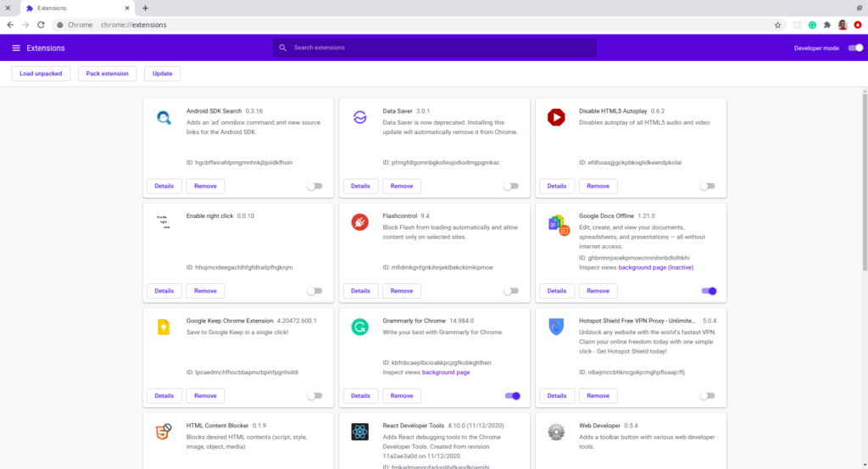Open Google Docs Offline background page link
The image size is (868, 469).
pos(655,267)
